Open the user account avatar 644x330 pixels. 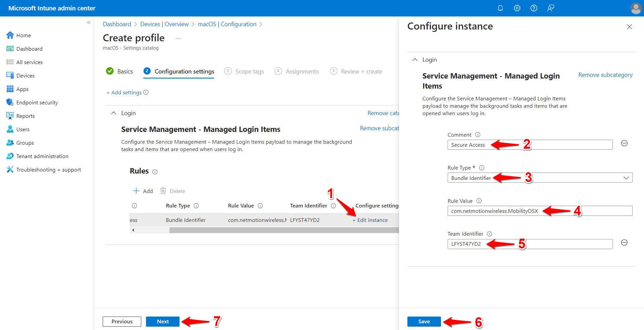pyautogui.click(x=636, y=8)
